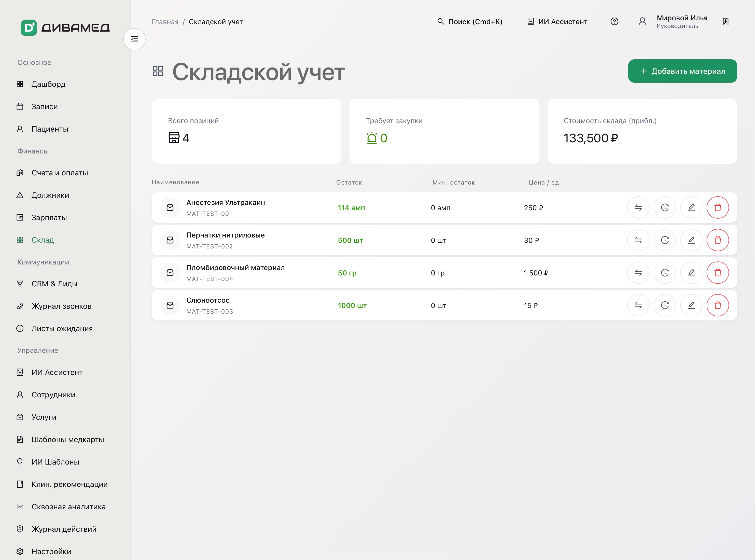The image size is (755, 560).
Task: Edit the Анестезия Ультракаин pencil icon
Action: (691, 207)
